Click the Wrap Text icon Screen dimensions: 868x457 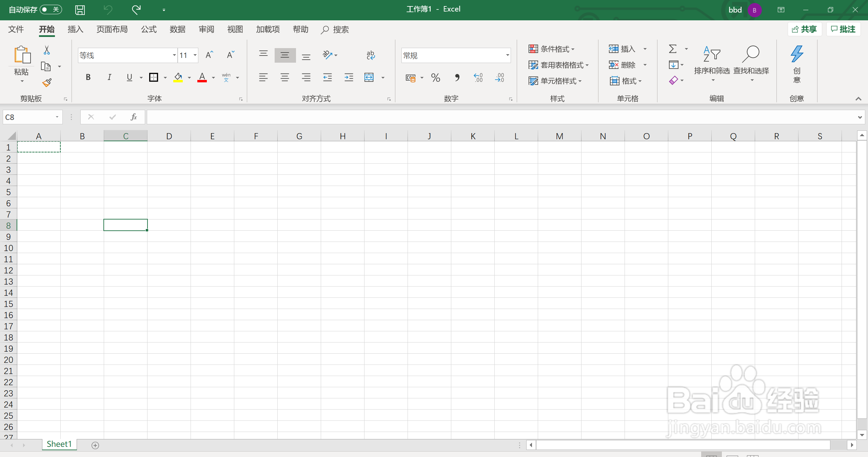pyautogui.click(x=371, y=55)
